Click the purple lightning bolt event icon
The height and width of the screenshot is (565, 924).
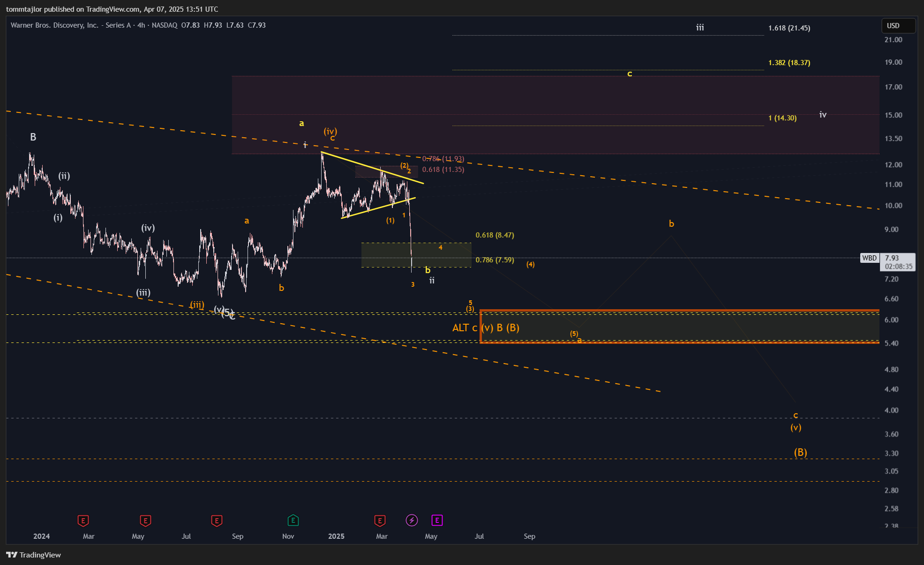click(412, 520)
